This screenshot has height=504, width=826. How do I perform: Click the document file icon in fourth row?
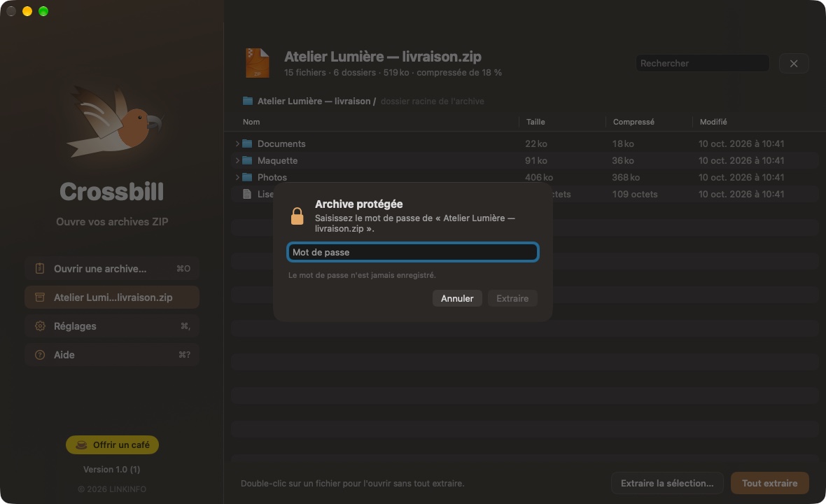pos(247,195)
